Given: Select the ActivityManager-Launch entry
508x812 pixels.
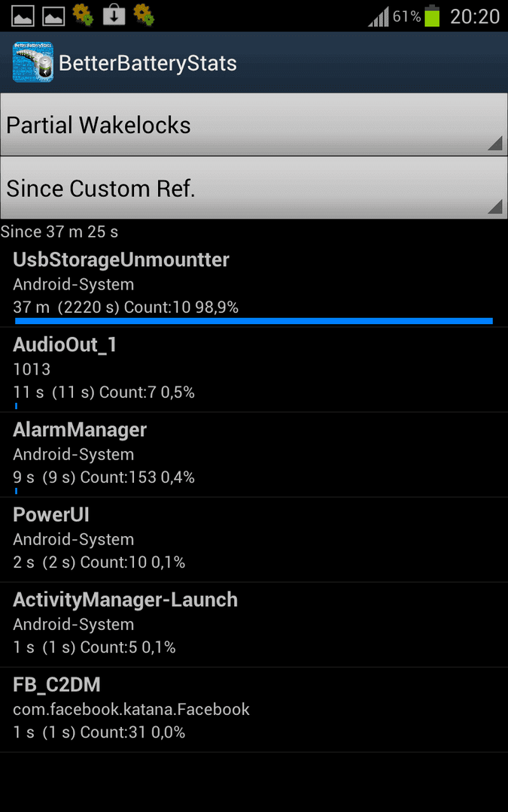Looking at the screenshot, I should pyautogui.click(x=254, y=625).
